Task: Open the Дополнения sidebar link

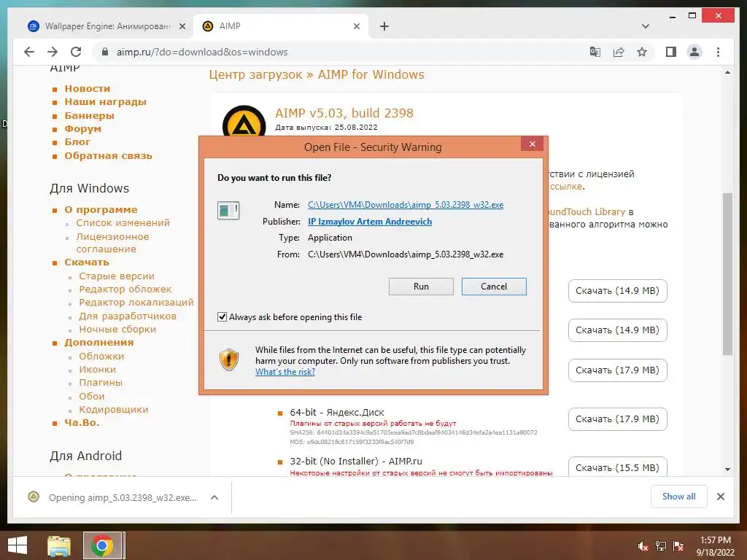Action: 99,343
